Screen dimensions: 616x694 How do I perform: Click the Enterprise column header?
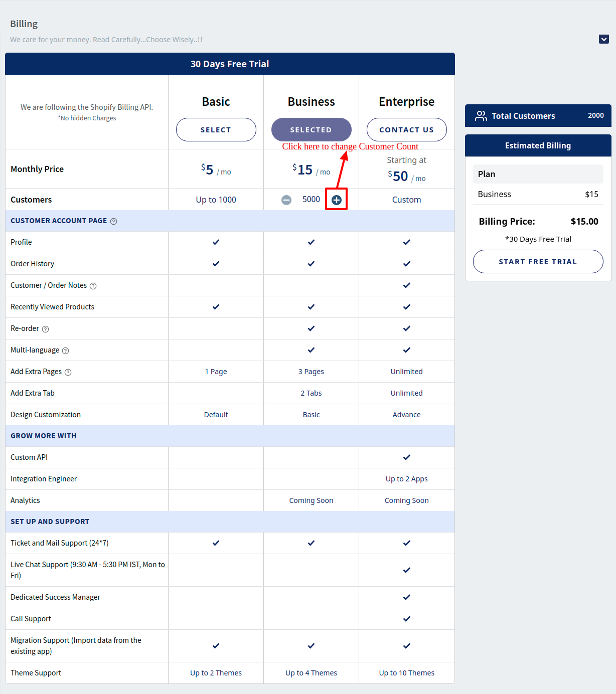coord(406,101)
